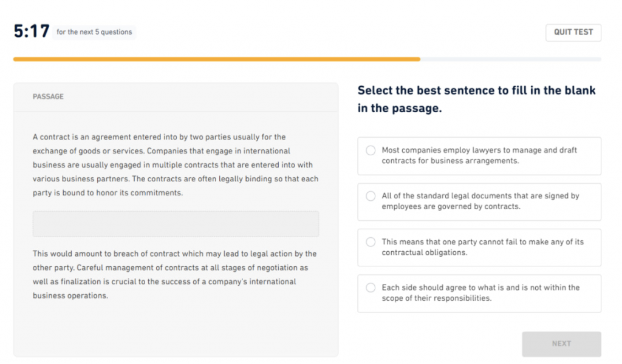Select radio for 'All of the standard legal documents'
Viewport: 622px width, 364px height.
click(371, 196)
